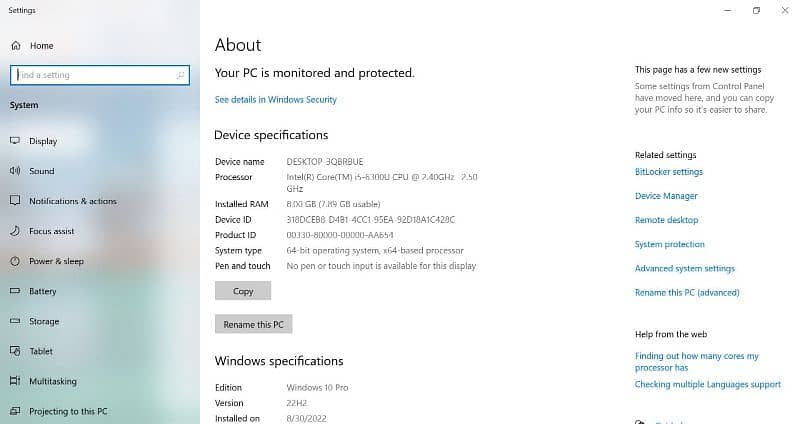The width and height of the screenshot is (800, 424).
Task: Click the Notifications & actions icon
Action: (15, 201)
